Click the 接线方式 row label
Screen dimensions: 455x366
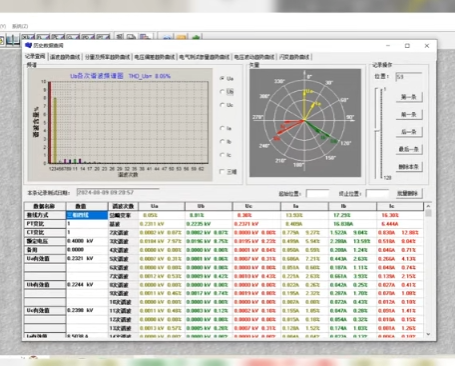click(45, 215)
